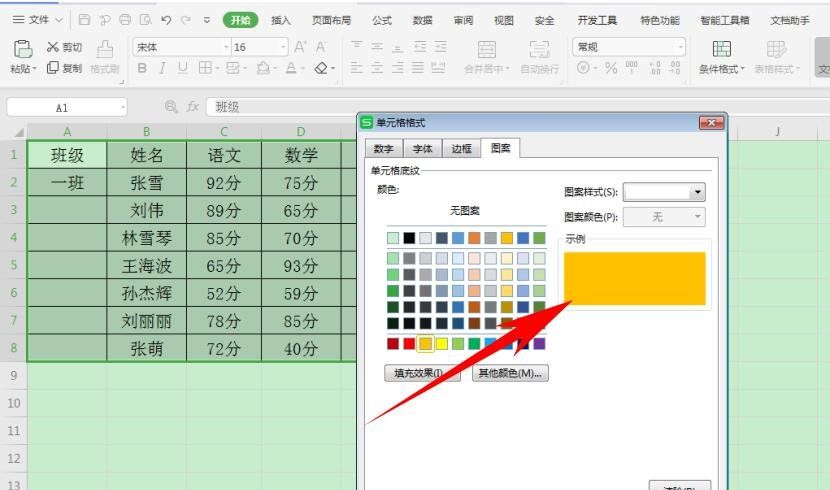Toggle Bold formatting
830x490 pixels.
point(142,68)
